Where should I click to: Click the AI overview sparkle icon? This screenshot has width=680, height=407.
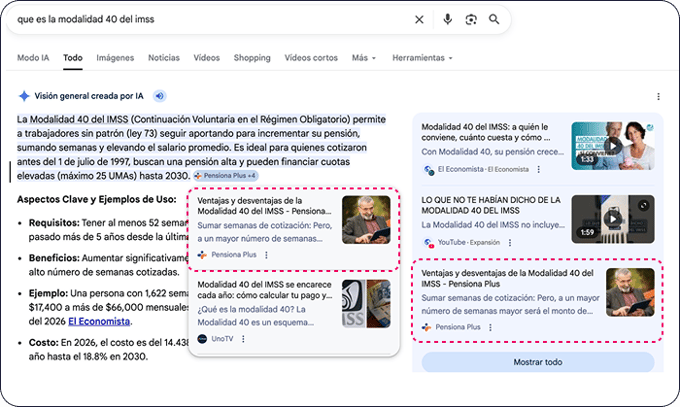[x=24, y=96]
